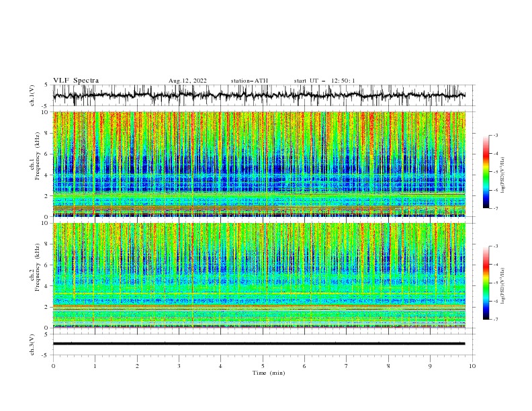Click the log(PSD) label beside ch.2 color bar
The height and width of the screenshot is (411, 532).
point(503,285)
